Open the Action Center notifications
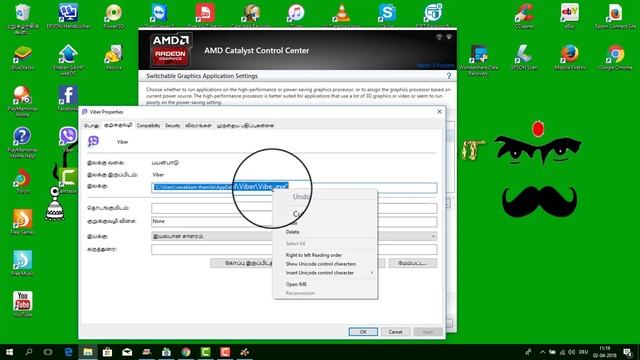This screenshot has width=640, height=360. pyautogui.click(x=628, y=352)
